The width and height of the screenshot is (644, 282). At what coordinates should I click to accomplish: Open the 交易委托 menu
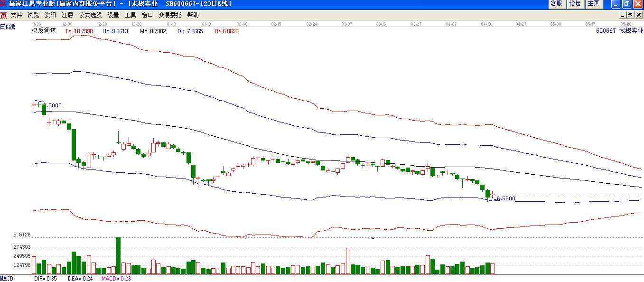pyautogui.click(x=170, y=15)
